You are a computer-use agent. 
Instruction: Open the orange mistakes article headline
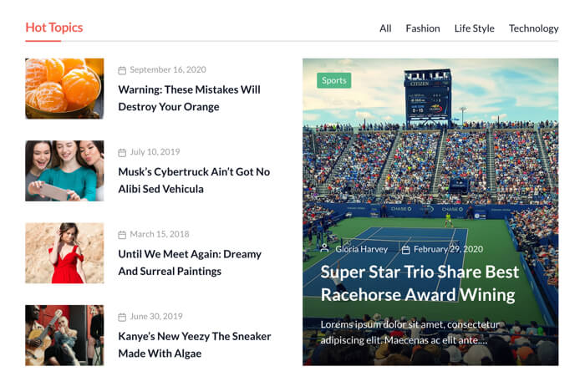(x=189, y=98)
